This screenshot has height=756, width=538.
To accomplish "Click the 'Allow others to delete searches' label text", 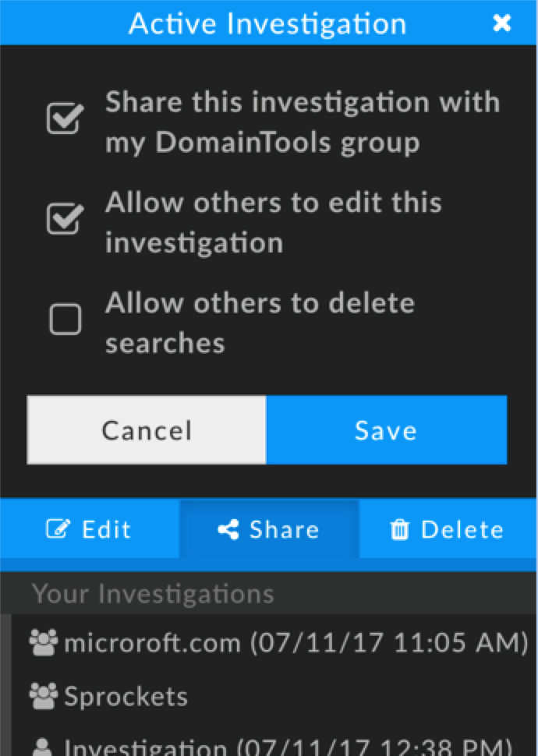I will pyautogui.click(x=260, y=323).
